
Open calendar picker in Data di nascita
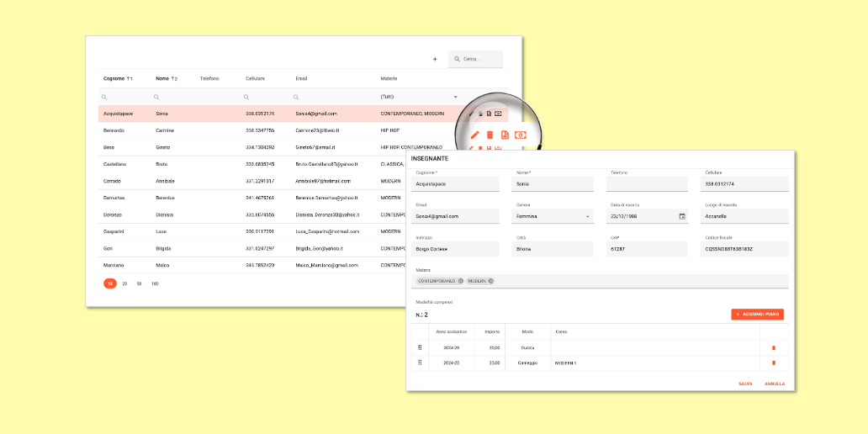682,216
